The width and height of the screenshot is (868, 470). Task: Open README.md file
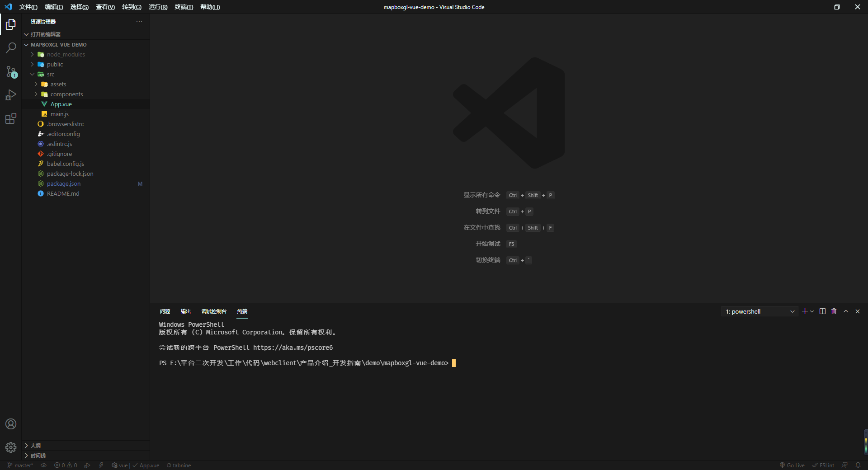tap(86, 194)
